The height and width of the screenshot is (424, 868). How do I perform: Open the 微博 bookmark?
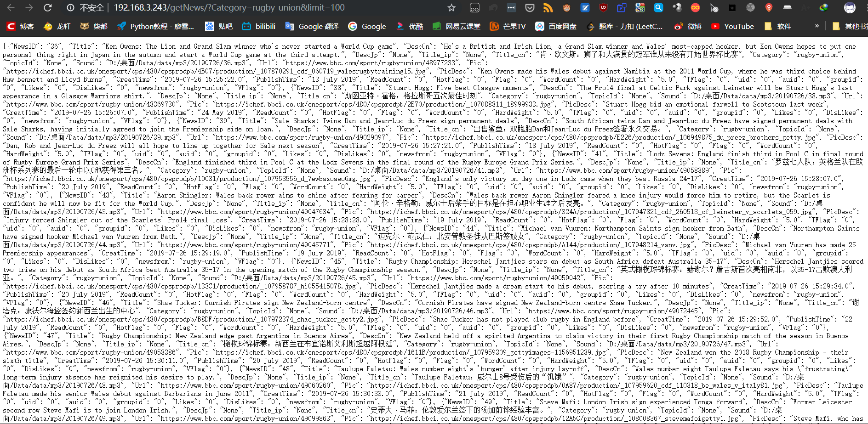687,26
